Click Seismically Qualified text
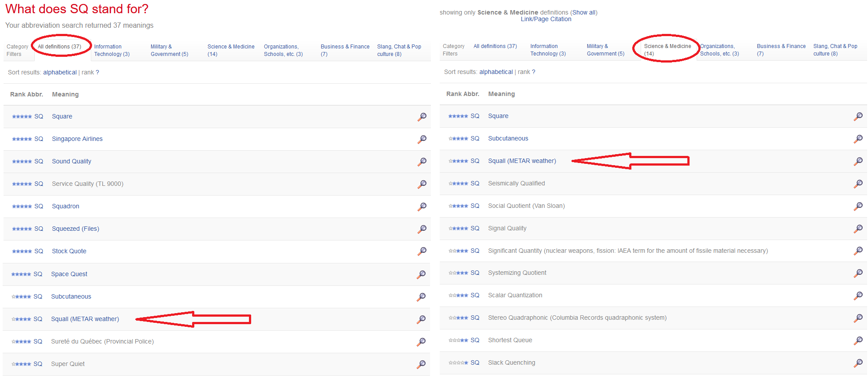This screenshot has height=377, width=868. pos(516,183)
